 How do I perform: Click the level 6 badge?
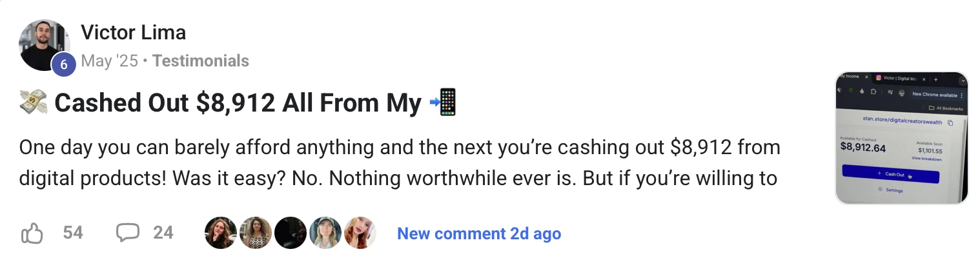pyautogui.click(x=64, y=64)
